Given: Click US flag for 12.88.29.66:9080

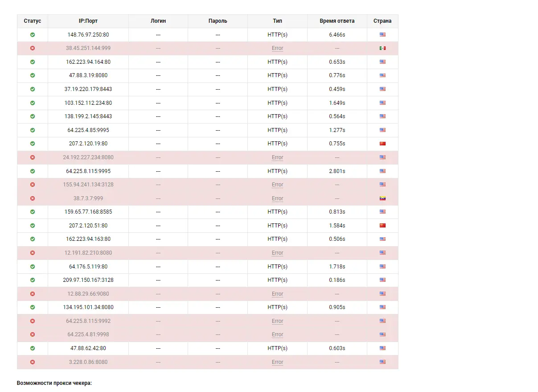Looking at the screenshot, I should [x=382, y=294].
